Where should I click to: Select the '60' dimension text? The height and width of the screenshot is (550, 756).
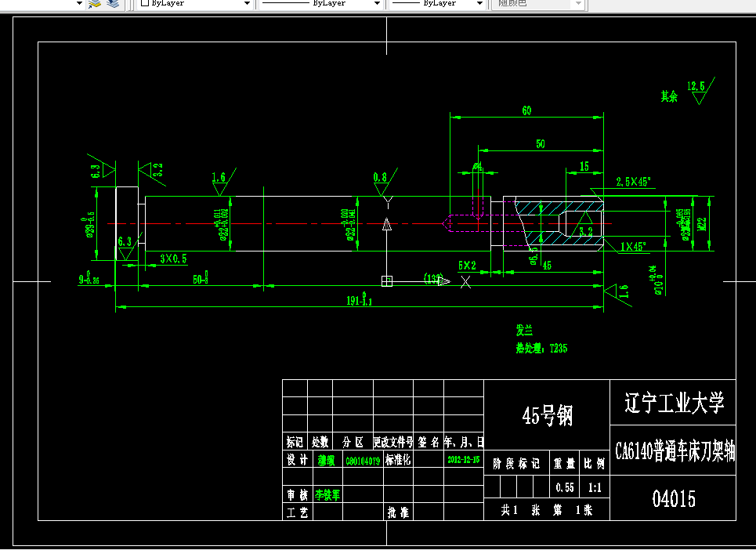point(526,111)
